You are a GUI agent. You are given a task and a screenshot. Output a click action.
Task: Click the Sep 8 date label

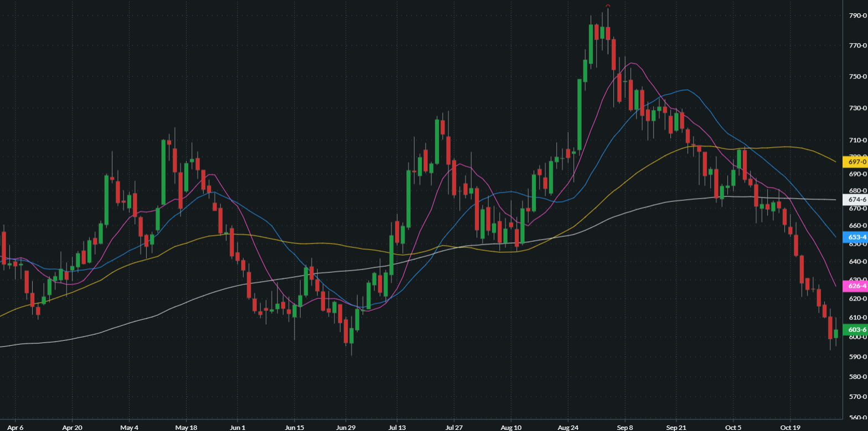point(624,427)
